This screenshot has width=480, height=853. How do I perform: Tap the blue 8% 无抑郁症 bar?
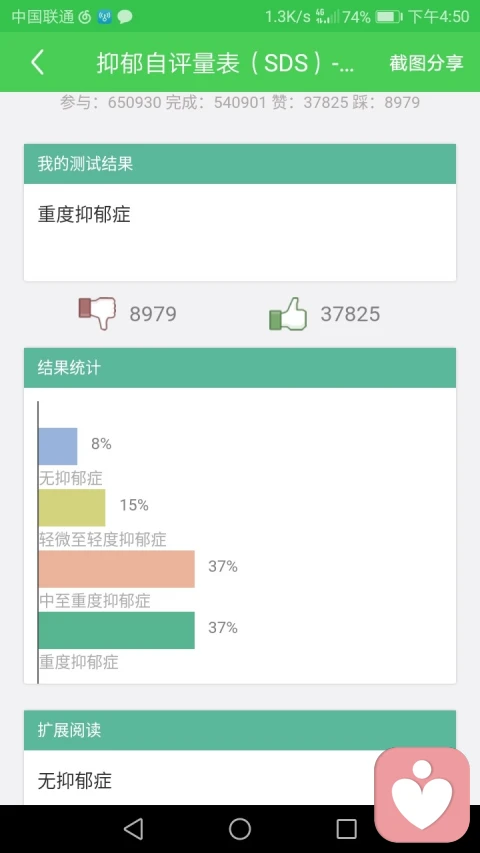58,446
